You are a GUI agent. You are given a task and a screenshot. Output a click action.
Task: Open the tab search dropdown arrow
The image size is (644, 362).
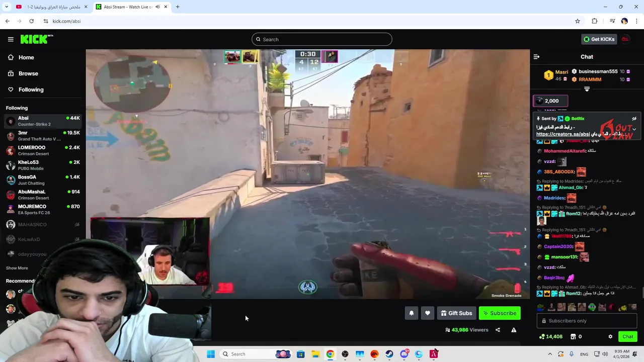(x=7, y=7)
